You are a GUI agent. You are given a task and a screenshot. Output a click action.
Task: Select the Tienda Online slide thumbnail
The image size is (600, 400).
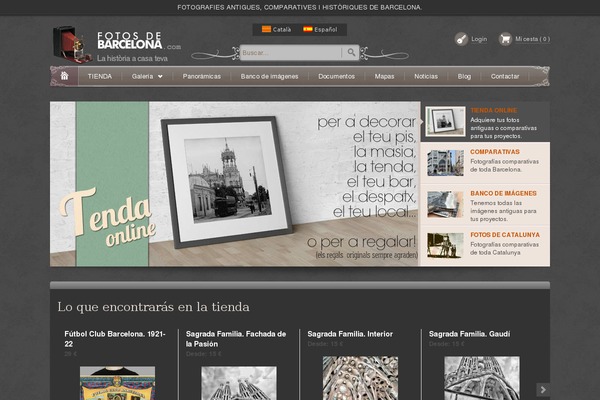point(445,122)
